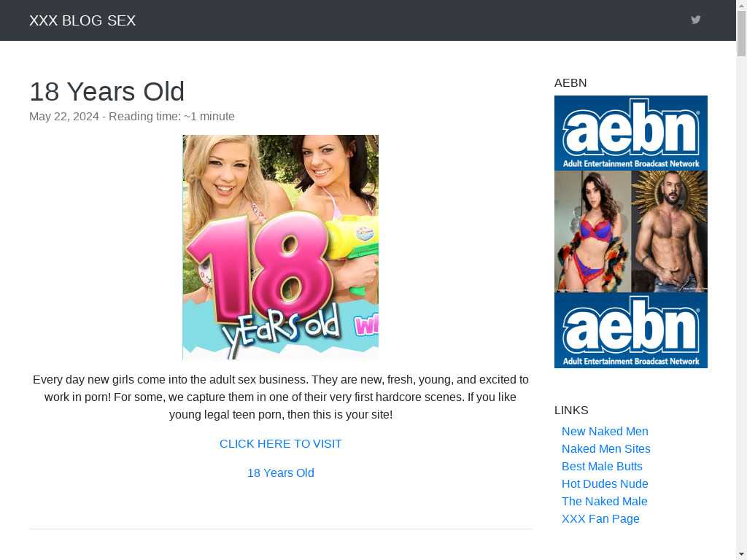Viewport: 747px width, 560px height.
Task: Click the AEBN banner advertisement
Action: coord(631,232)
